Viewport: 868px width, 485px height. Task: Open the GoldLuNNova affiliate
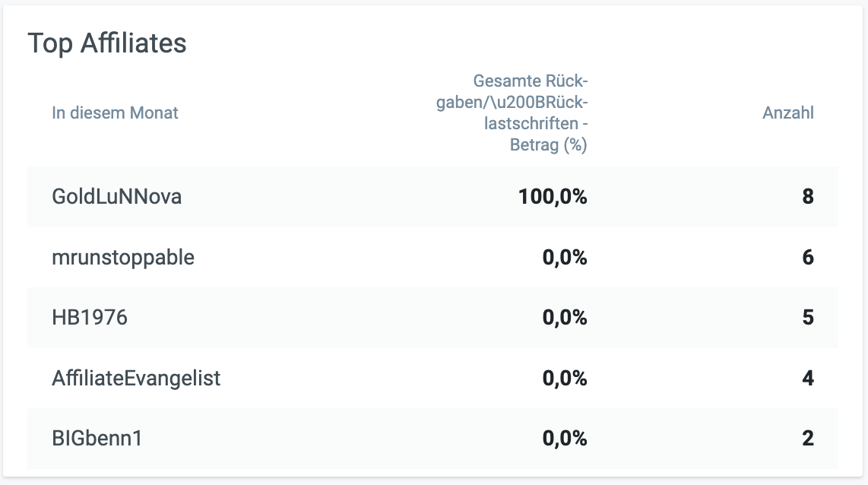[116, 197]
